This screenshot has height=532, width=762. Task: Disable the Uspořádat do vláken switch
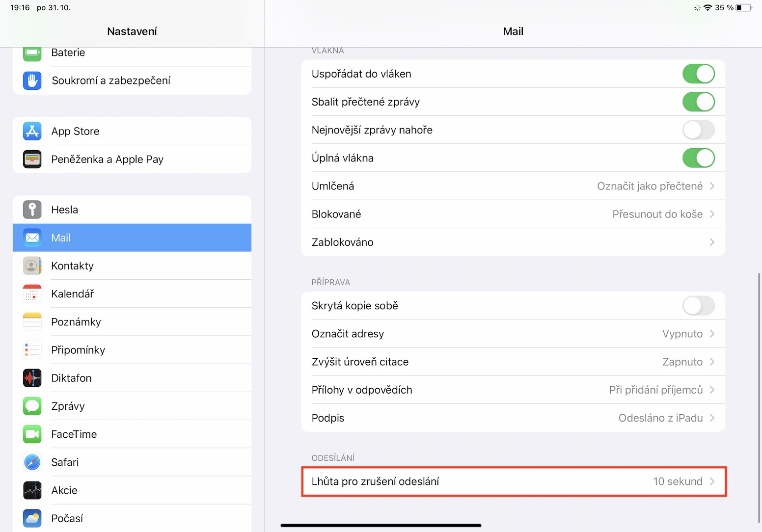click(698, 74)
